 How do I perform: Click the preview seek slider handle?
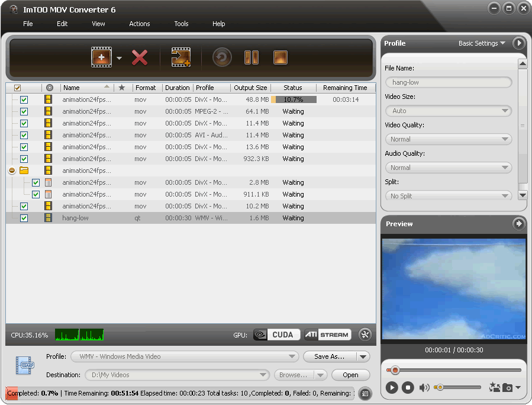pos(395,370)
